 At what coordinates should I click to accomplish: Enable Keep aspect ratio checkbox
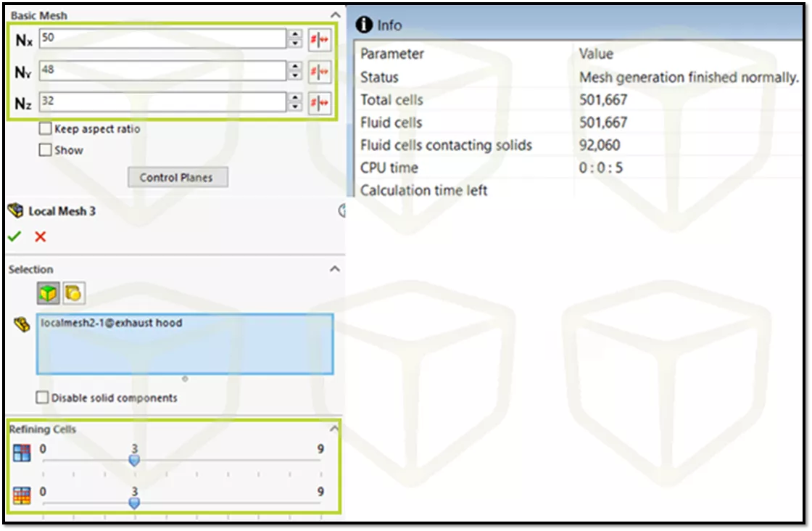[46, 129]
